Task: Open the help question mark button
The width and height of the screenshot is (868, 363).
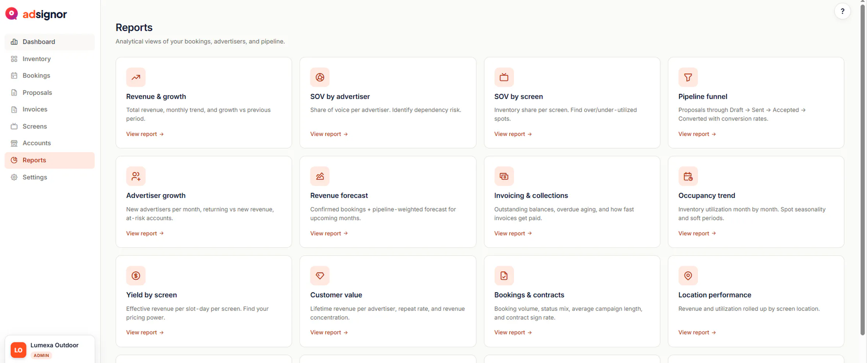Action: pos(842,11)
